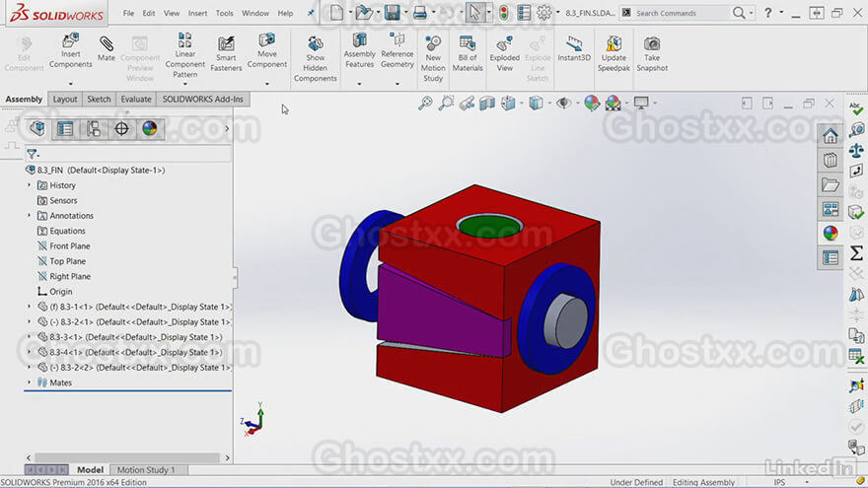Select the Model tab
The height and width of the screenshot is (488, 868).
90,469
